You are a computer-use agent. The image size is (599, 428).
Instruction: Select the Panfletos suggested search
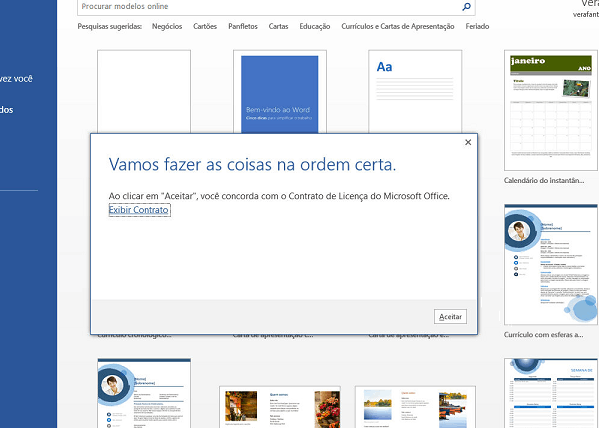(243, 26)
